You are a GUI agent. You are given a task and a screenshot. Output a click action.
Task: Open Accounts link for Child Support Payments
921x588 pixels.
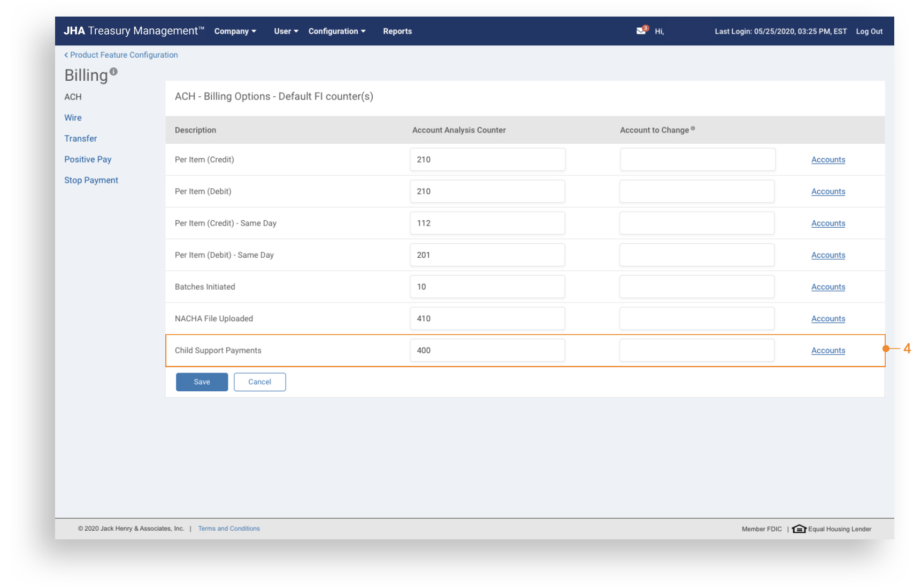[x=827, y=351]
